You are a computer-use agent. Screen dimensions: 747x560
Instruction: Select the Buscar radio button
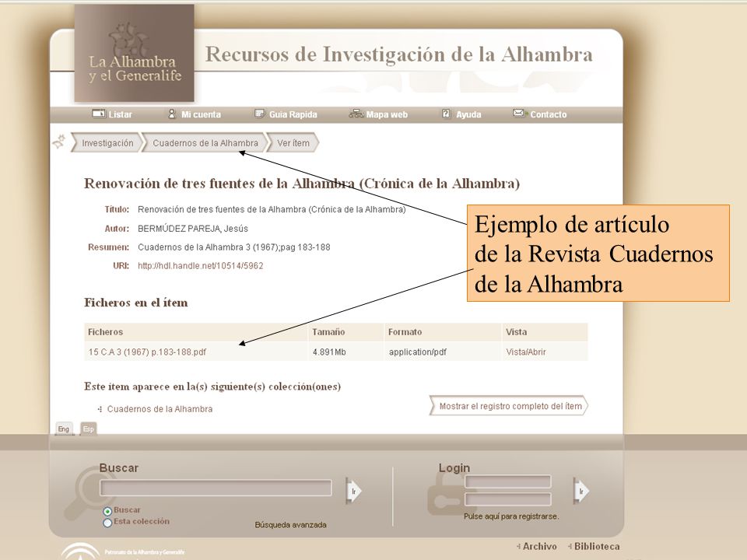[x=107, y=511]
